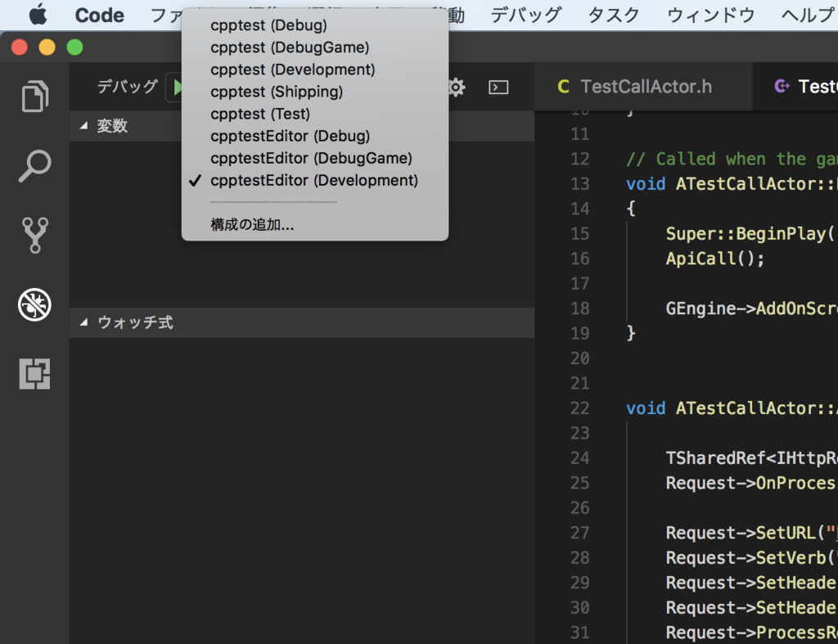Click the Request->SetVerb code line

tap(751, 558)
